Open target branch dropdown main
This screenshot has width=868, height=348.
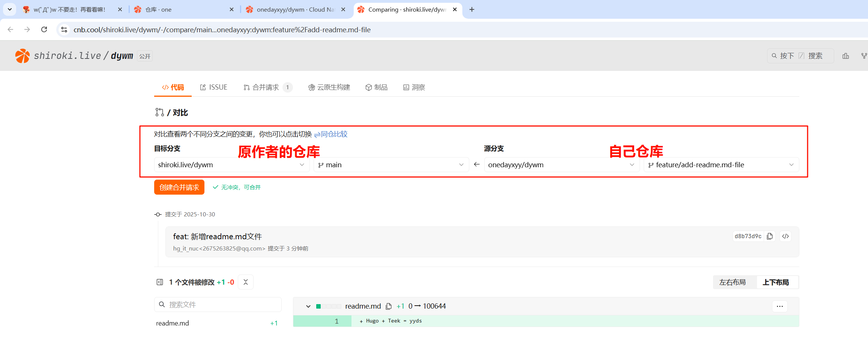coord(391,165)
